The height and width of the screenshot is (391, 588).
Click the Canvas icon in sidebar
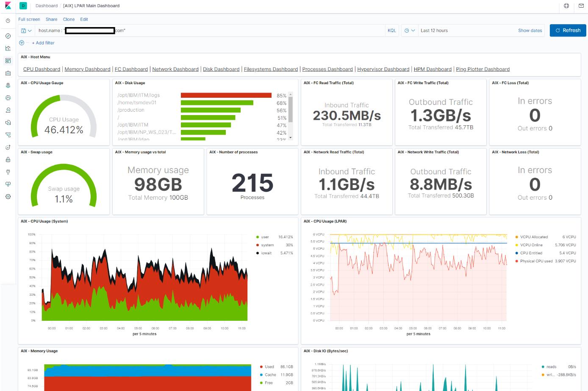tap(8, 73)
